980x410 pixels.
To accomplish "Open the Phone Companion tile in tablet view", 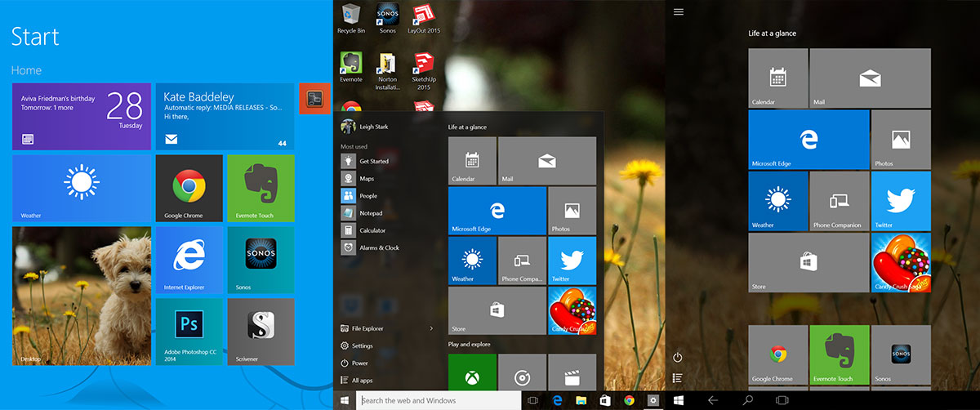I will pyautogui.click(x=839, y=201).
